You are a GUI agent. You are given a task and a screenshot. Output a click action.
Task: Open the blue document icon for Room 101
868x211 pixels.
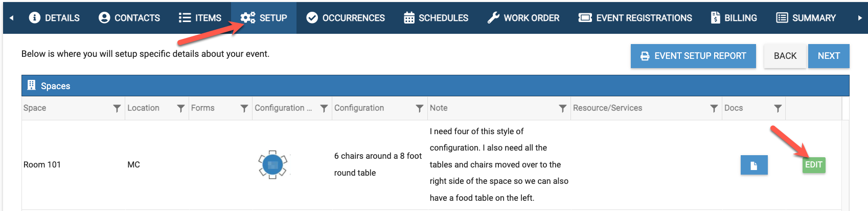tap(754, 165)
